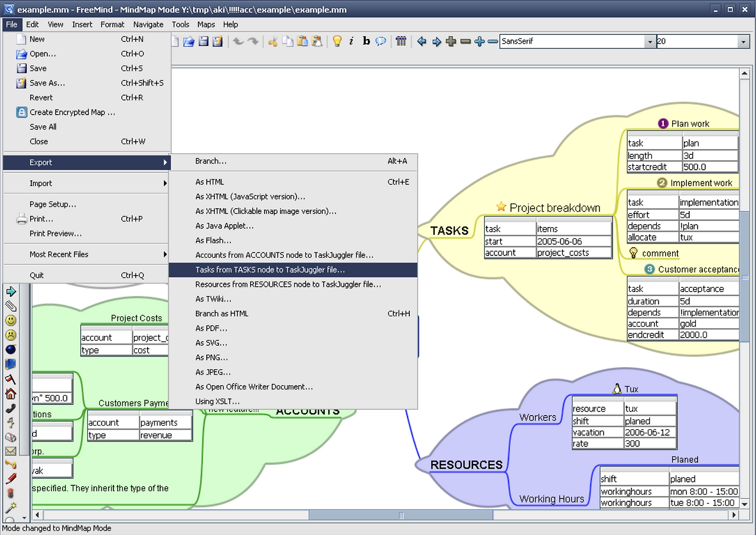Choose Quit from File menu

(87, 275)
